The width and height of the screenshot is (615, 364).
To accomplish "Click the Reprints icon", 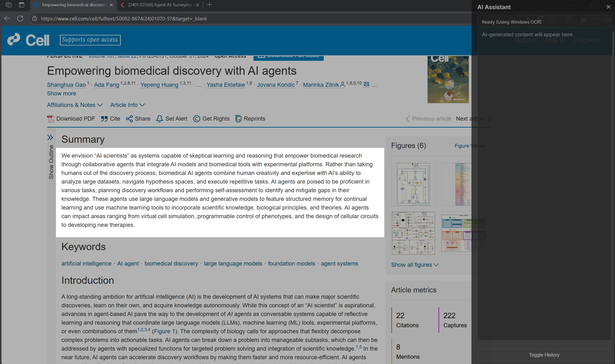I will point(238,119).
